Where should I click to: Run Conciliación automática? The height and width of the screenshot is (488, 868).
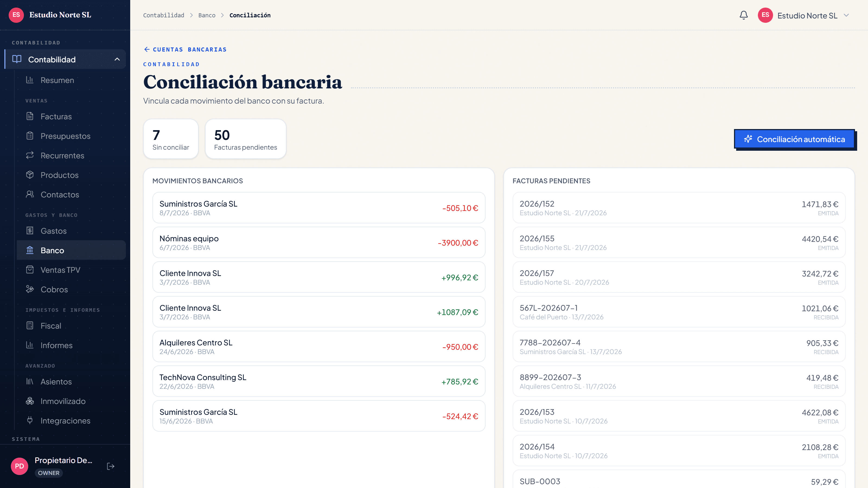coord(794,139)
